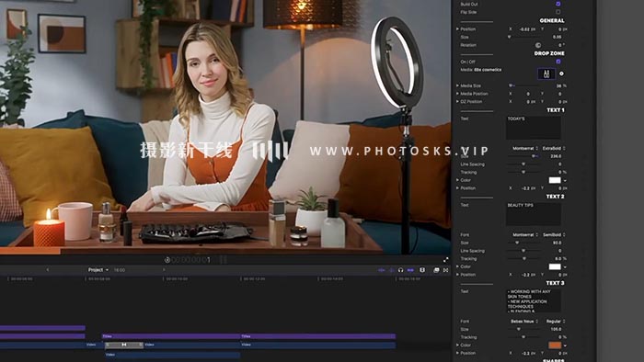Toggle the skimming icon in timeline toolbar
Screen dimensions: 644x362
click(382, 270)
